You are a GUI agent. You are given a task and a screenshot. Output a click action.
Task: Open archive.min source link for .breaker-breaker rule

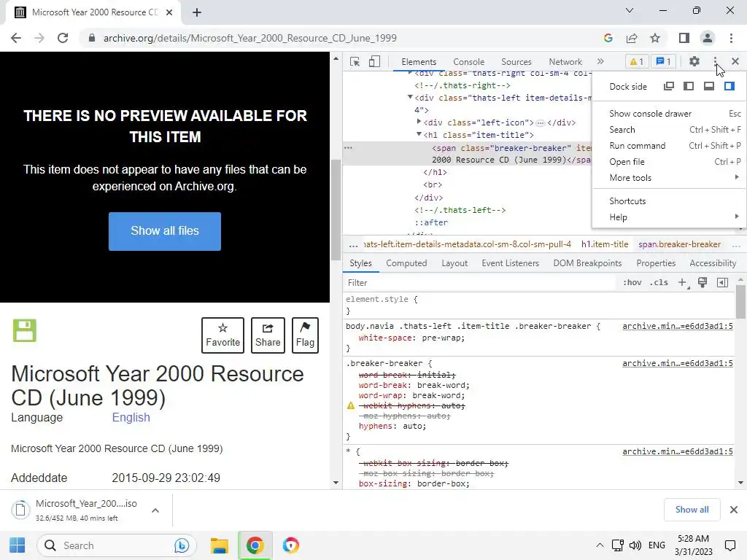point(678,363)
